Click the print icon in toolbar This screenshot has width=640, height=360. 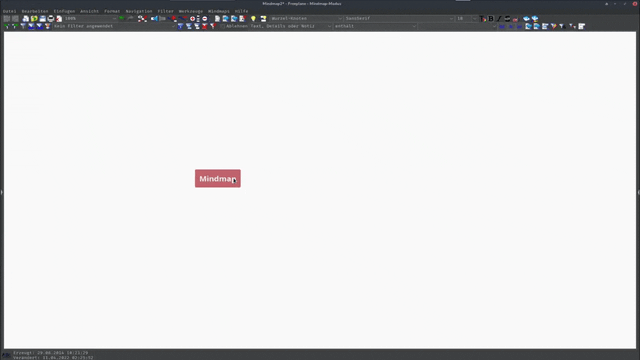51,18
